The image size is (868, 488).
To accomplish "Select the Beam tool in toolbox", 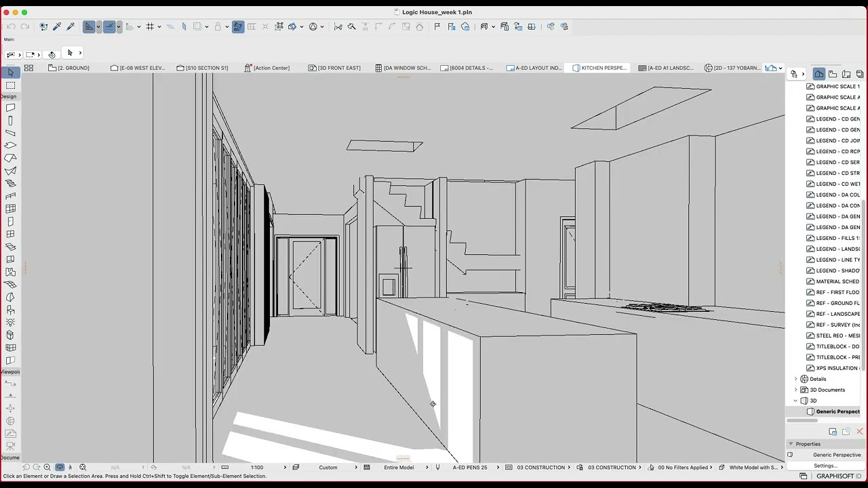I will click(x=10, y=133).
